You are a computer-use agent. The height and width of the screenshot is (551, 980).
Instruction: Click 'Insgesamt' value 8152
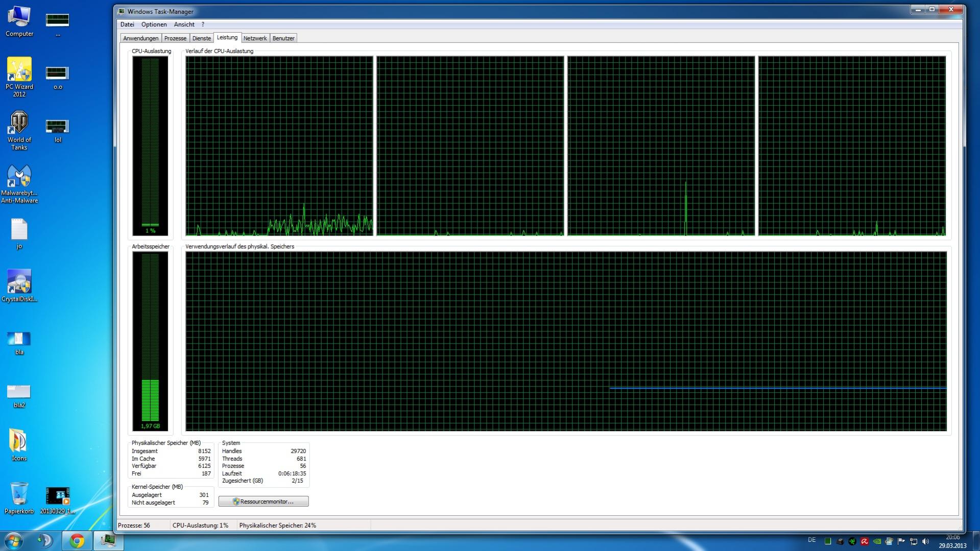tap(204, 451)
